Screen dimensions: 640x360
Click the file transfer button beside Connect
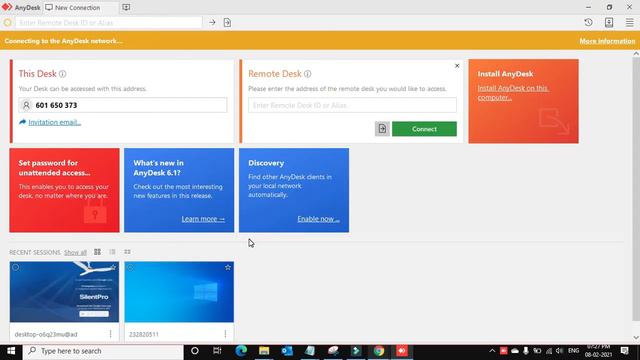click(382, 129)
